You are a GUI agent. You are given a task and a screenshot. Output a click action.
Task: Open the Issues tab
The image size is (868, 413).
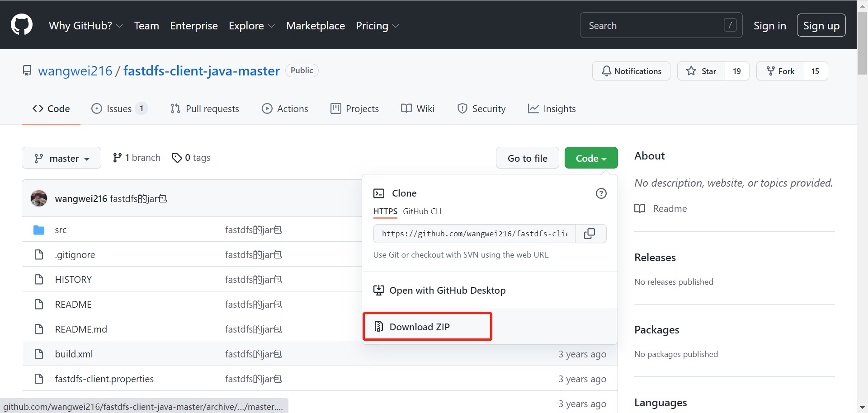119,109
